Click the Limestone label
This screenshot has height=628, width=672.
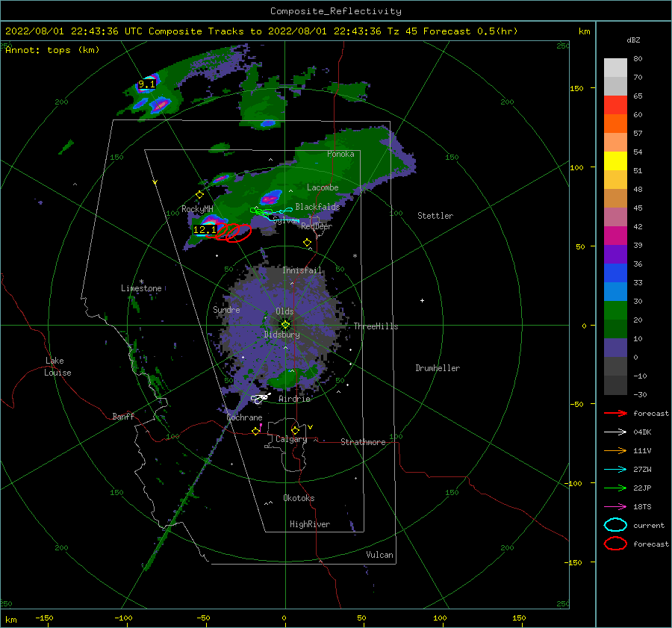tap(141, 288)
